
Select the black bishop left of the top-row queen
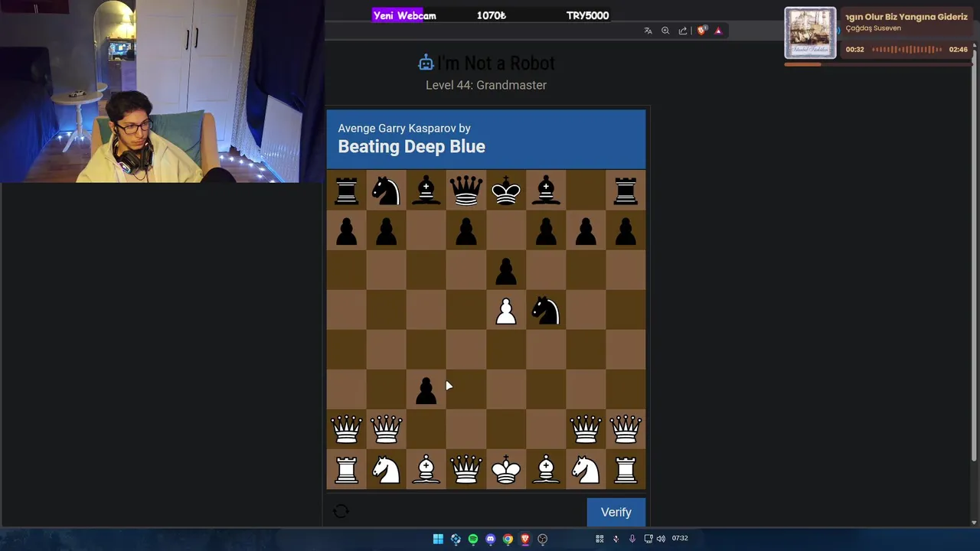click(x=426, y=190)
